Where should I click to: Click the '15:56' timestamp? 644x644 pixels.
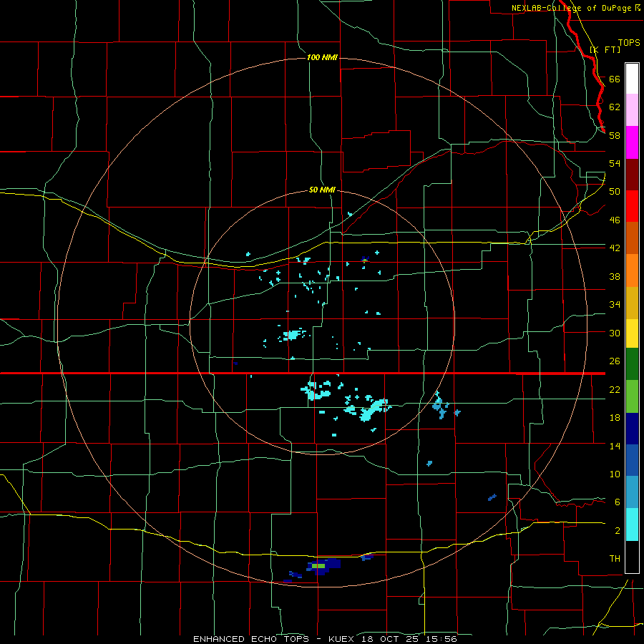(442, 639)
